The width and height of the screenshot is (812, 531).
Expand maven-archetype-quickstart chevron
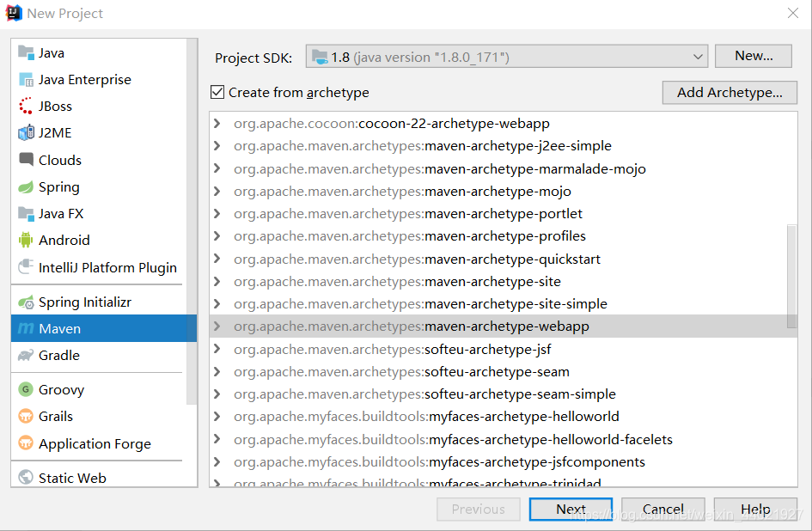click(x=217, y=259)
